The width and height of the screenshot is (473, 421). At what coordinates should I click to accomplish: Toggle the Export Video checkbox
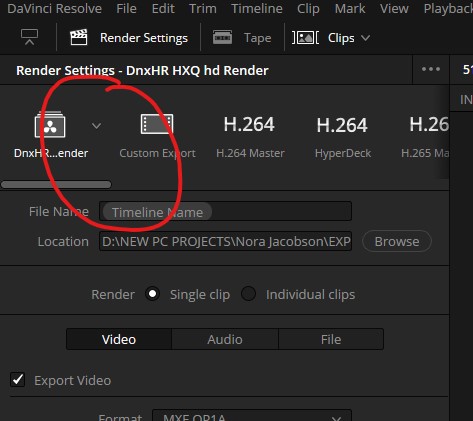(18, 380)
